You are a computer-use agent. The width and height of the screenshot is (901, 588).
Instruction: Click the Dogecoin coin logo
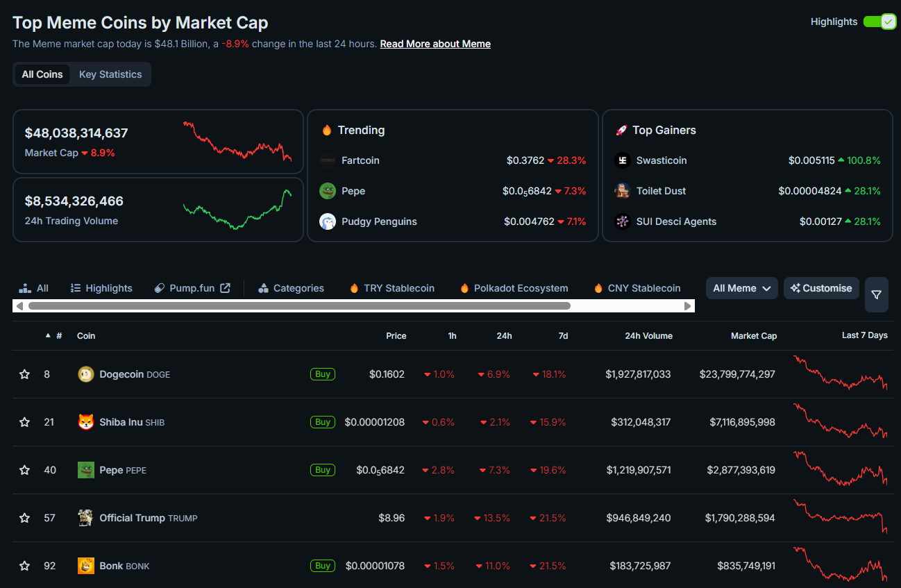click(x=85, y=374)
